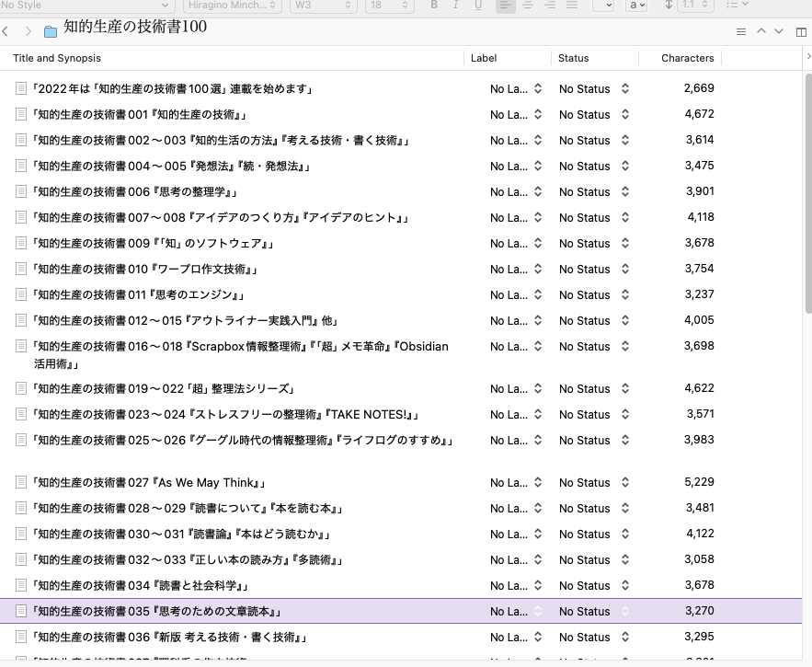Jump to previous document with up chevron
Screen dimensions: 812x667
(x=761, y=31)
